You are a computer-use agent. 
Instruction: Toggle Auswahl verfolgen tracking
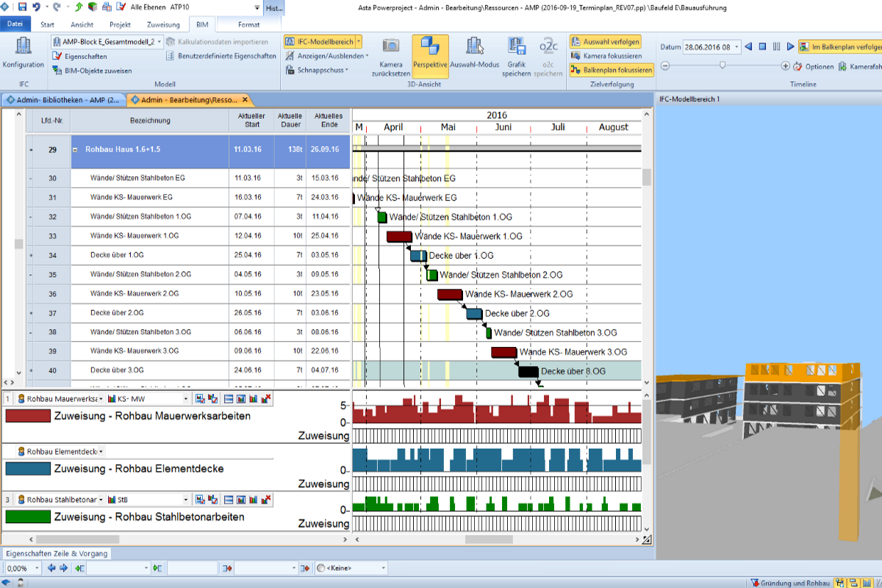click(606, 41)
